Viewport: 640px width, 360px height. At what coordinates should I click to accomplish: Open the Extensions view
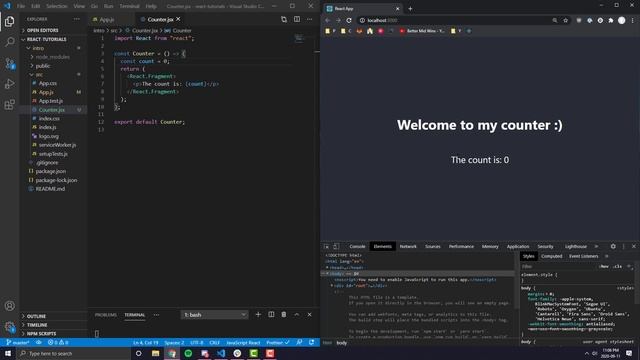click(x=9, y=104)
